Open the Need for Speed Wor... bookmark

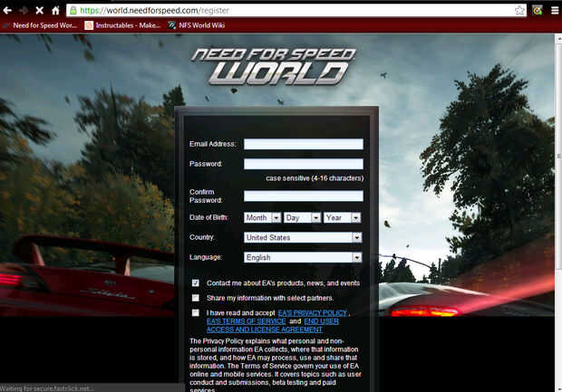pos(40,25)
